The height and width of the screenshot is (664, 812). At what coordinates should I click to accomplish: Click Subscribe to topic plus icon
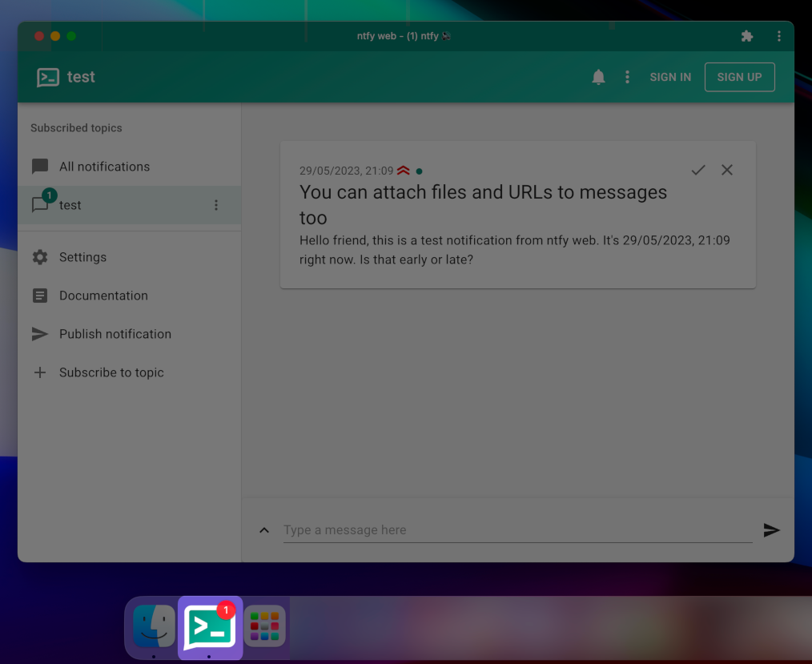40,372
